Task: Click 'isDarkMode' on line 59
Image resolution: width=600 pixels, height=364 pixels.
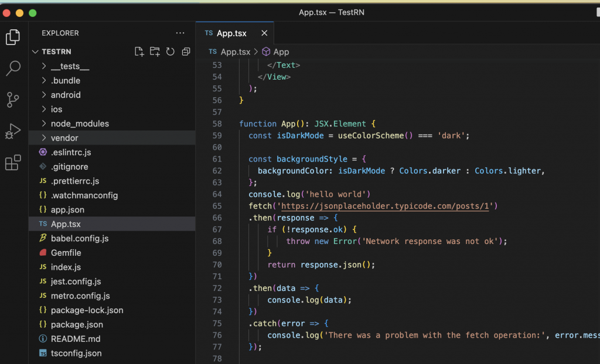Action: (300, 136)
